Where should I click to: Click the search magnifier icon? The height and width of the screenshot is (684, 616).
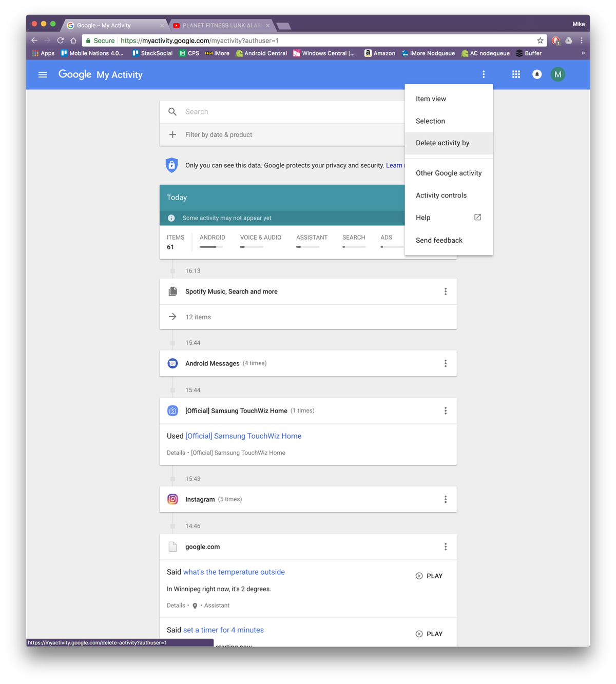point(172,111)
